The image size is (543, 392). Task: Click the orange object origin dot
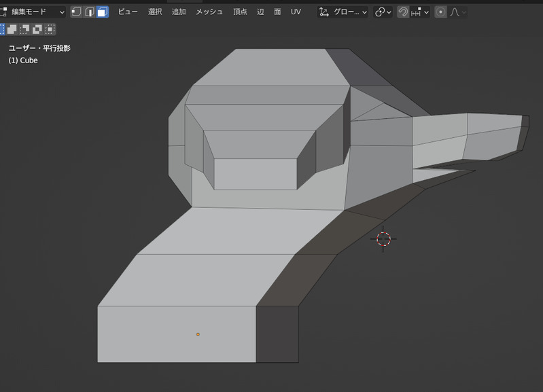coord(198,334)
